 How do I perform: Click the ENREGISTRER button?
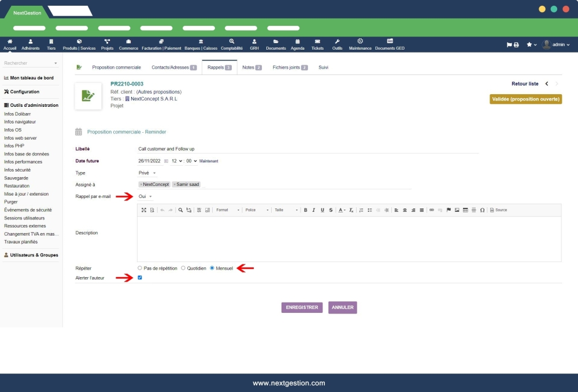[301, 307]
